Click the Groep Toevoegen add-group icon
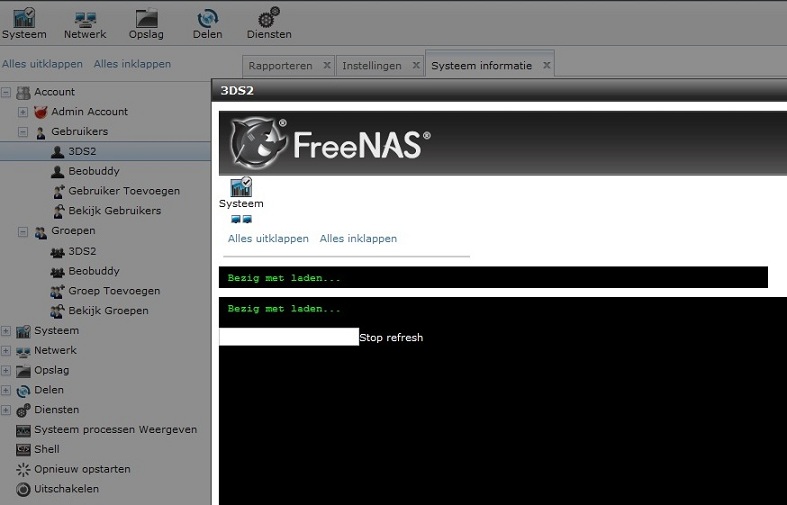The image size is (787, 505). pyautogui.click(x=57, y=291)
